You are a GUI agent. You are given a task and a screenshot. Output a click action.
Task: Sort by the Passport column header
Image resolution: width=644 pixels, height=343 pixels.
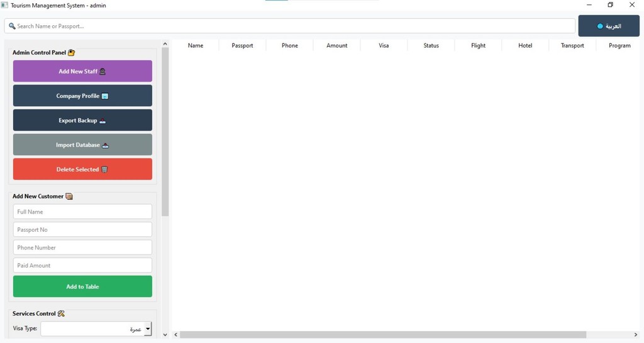click(242, 45)
